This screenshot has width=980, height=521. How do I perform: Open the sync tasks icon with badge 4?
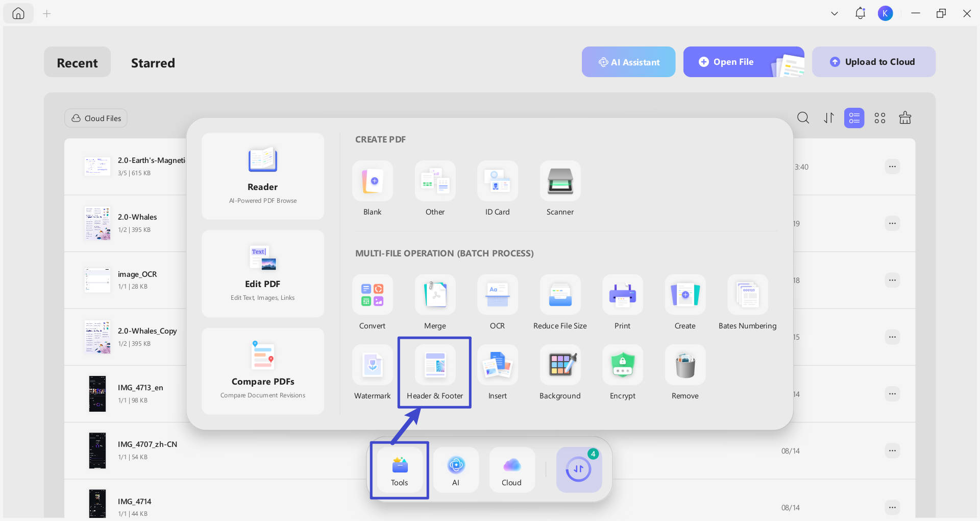tap(579, 470)
